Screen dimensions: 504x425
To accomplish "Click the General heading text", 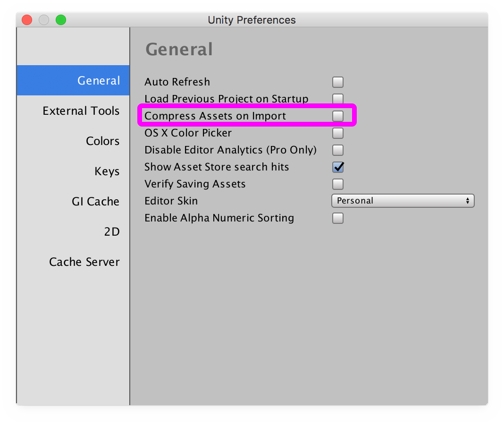I will [179, 49].
